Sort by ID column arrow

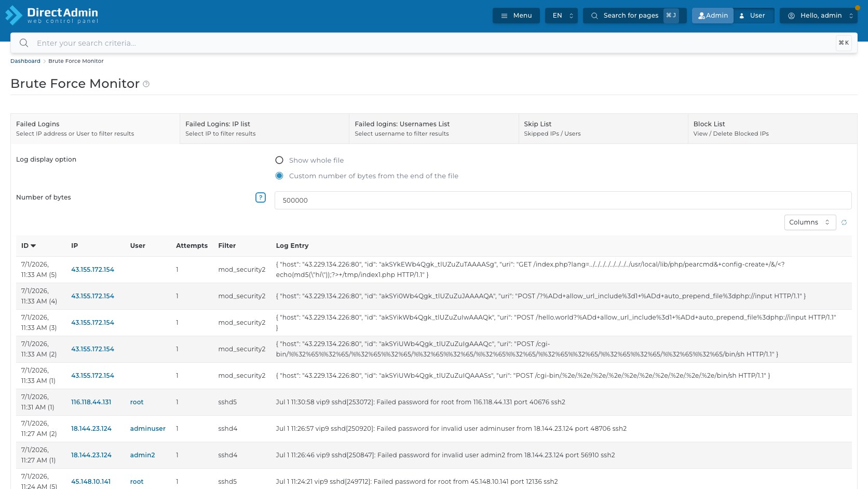tap(33, 246)
